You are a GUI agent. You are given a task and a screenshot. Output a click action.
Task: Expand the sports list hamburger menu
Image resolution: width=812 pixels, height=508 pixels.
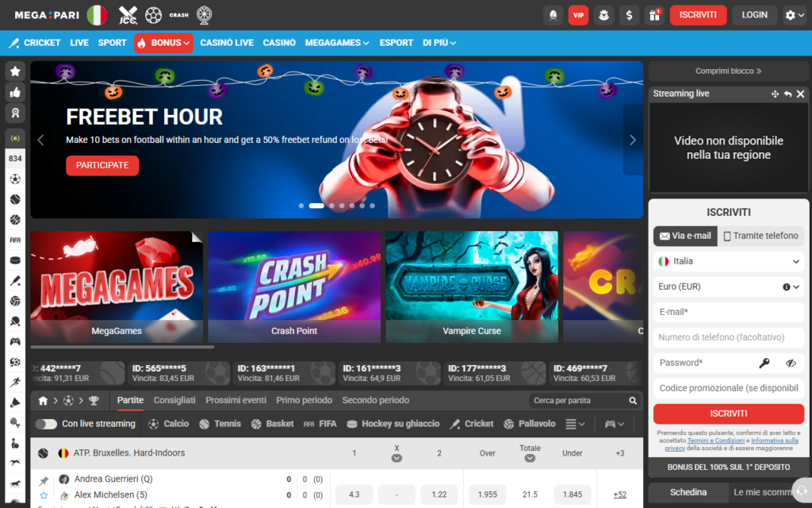pyautogui.click(x=575, y=424)
